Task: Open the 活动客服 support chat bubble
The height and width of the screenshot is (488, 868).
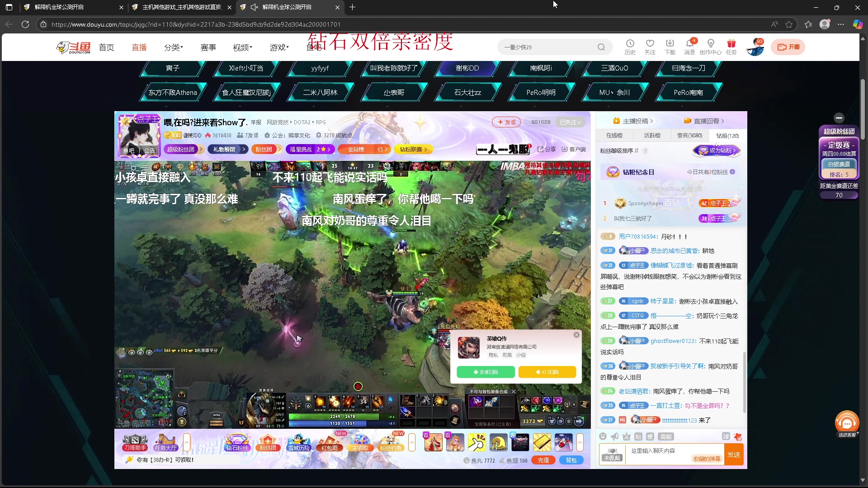Action: tap(847, 424)
